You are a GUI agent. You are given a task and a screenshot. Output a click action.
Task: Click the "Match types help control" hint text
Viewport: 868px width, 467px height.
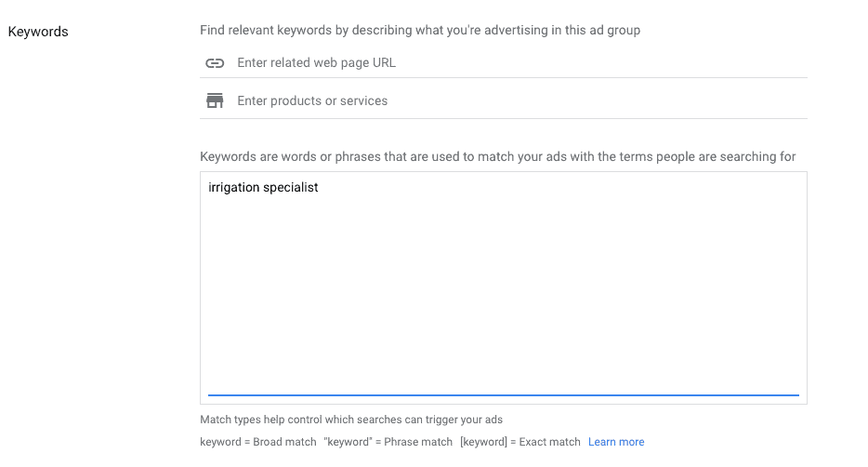(351, 420)
